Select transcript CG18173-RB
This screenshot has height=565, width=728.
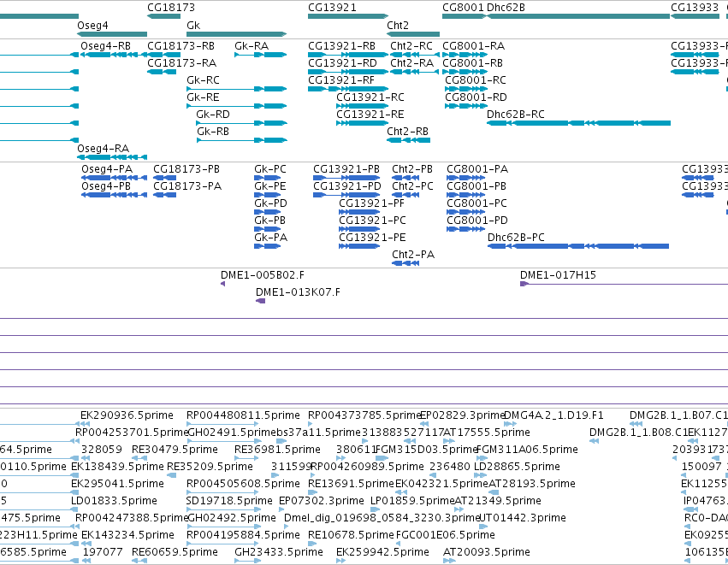164,55
